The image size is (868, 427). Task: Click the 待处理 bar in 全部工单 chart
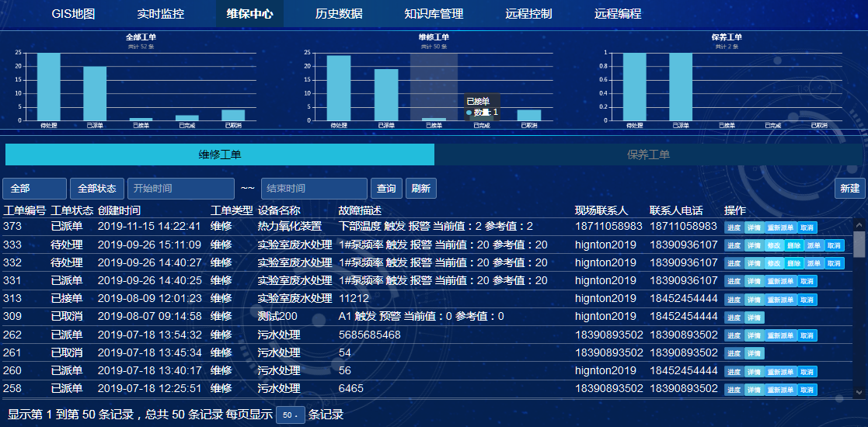click(x=48, y=86)
